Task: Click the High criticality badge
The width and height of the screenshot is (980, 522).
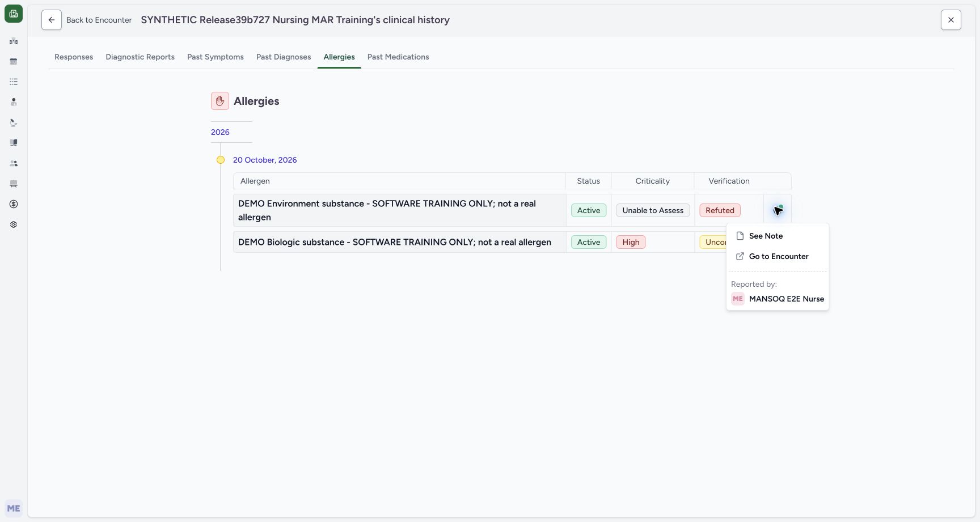Action: 631,242
